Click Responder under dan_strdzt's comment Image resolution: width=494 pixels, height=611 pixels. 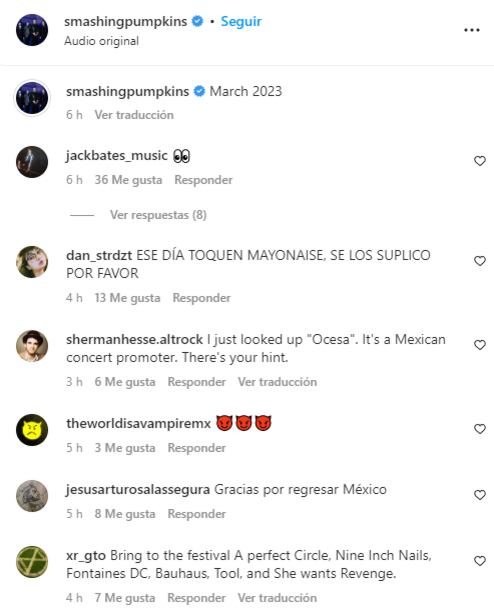pos(201,298)
